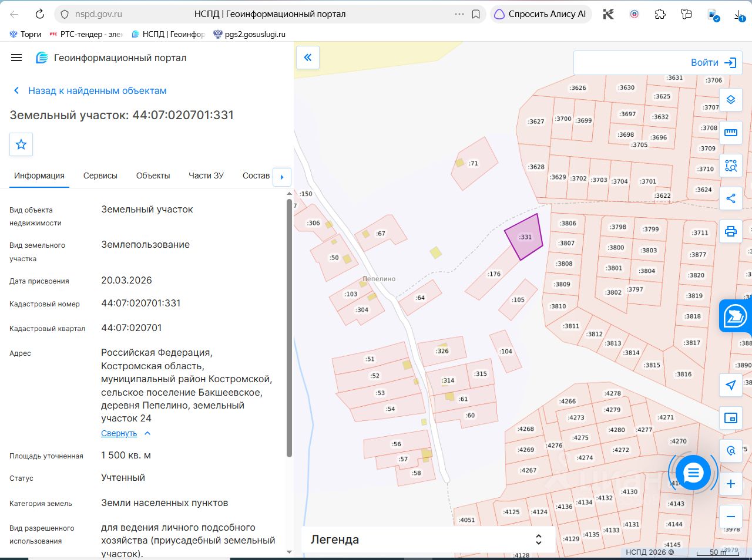Click the Войти login button
The width and height of the screenshot is (752, 560).
coord(713,63)
